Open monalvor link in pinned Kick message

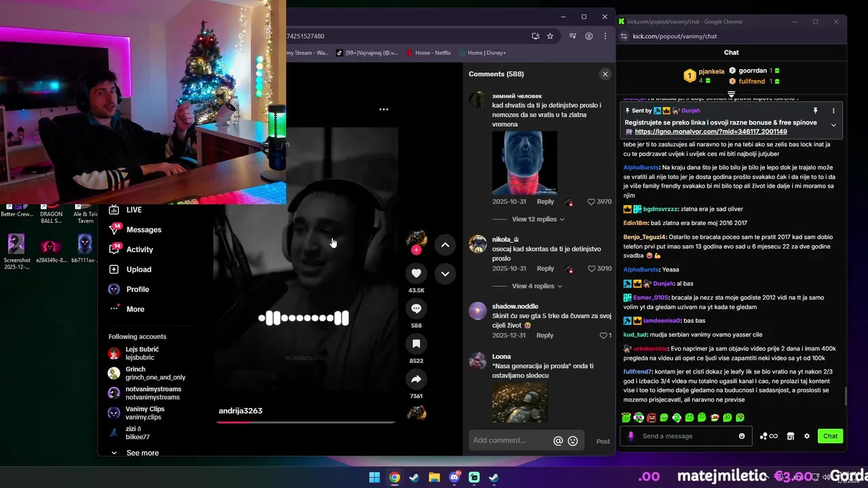tap(711, 131)
